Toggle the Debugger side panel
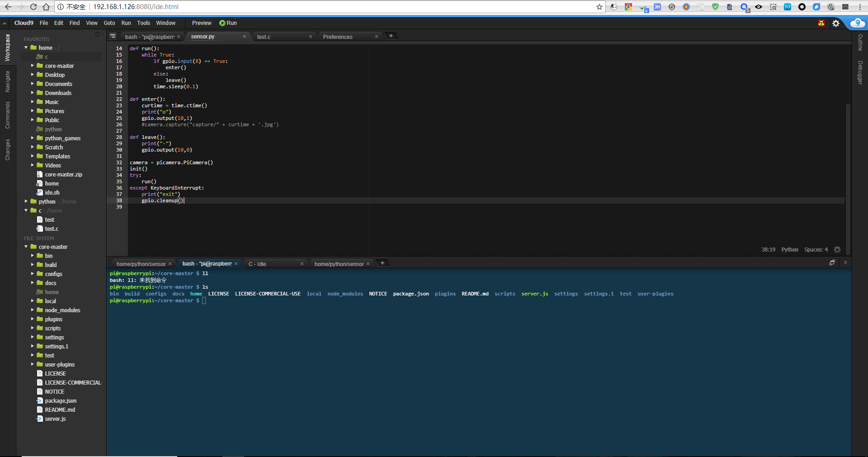 (x=860, y=72)
